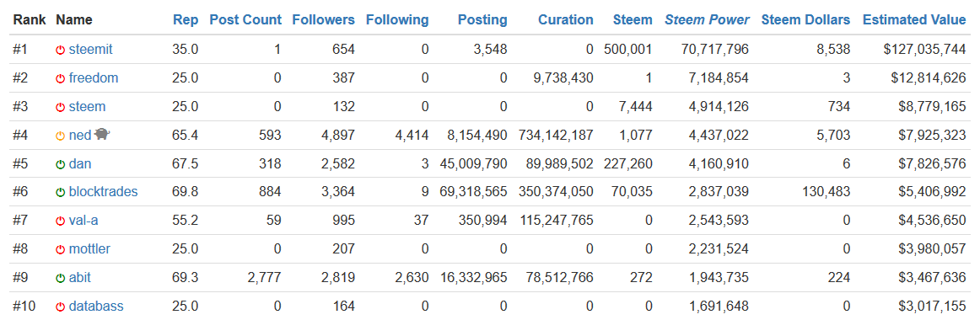
Task: Click the red power icon beside steemit
Action: tap(61, 50)
